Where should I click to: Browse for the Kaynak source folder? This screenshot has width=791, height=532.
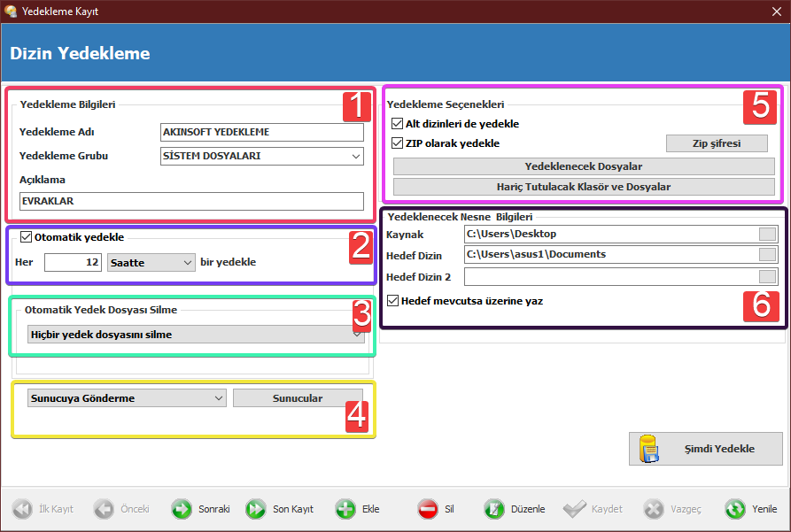click(x=767, y=234)
